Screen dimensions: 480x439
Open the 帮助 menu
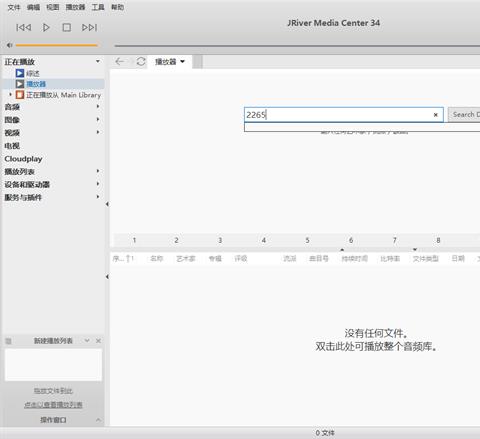117,7
